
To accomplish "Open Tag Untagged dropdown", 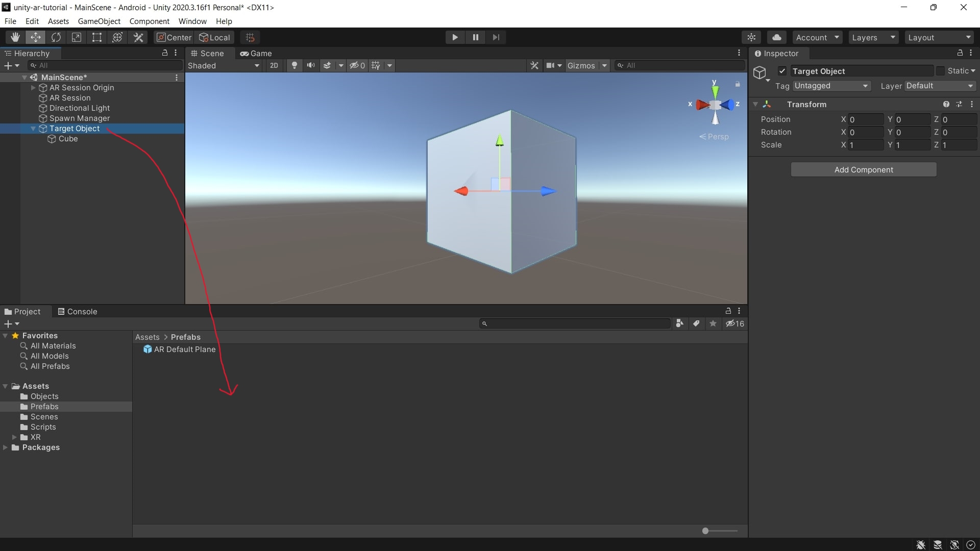I will coord(831,86).
